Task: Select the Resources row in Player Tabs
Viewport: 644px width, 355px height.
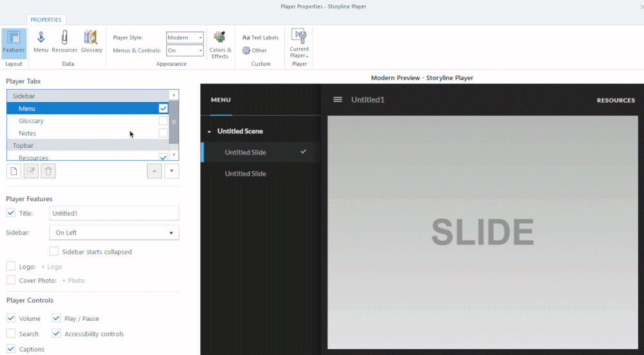Action: [88, 156]
